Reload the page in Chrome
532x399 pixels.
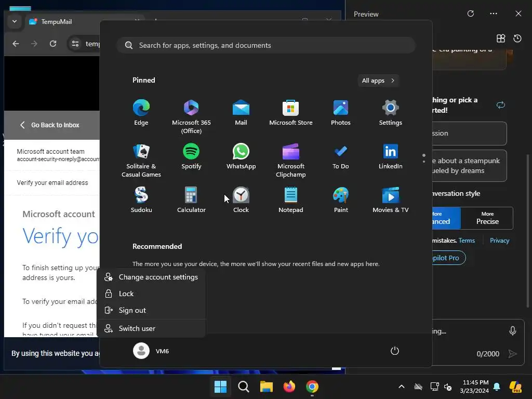click(53, 44)
